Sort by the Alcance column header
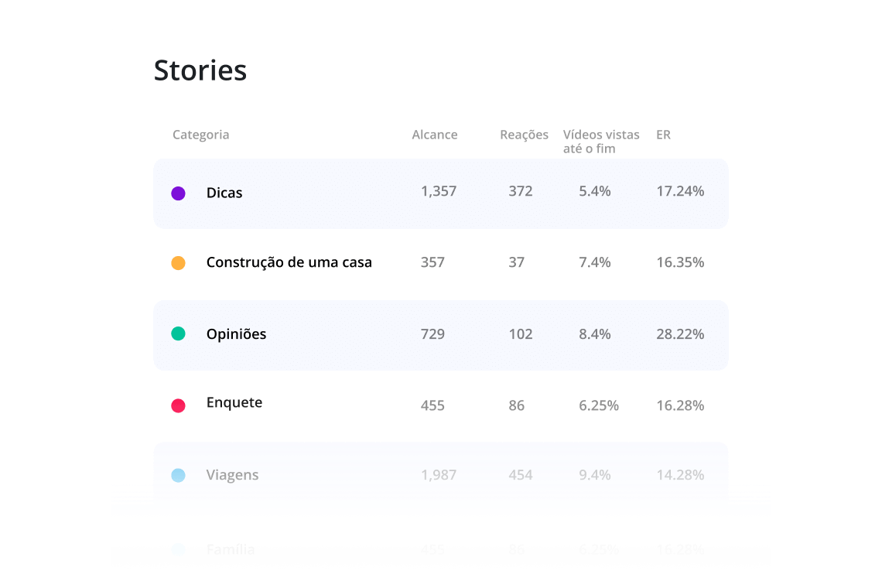This screenshot has width=882, height=588. pyautogui.click(x=434, y=134)
